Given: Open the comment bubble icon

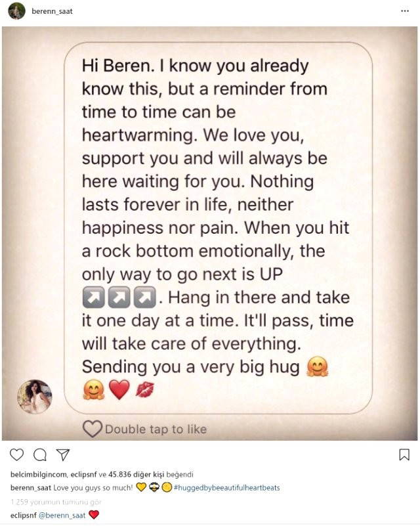Looking at the screenshot, I should 40,454.
